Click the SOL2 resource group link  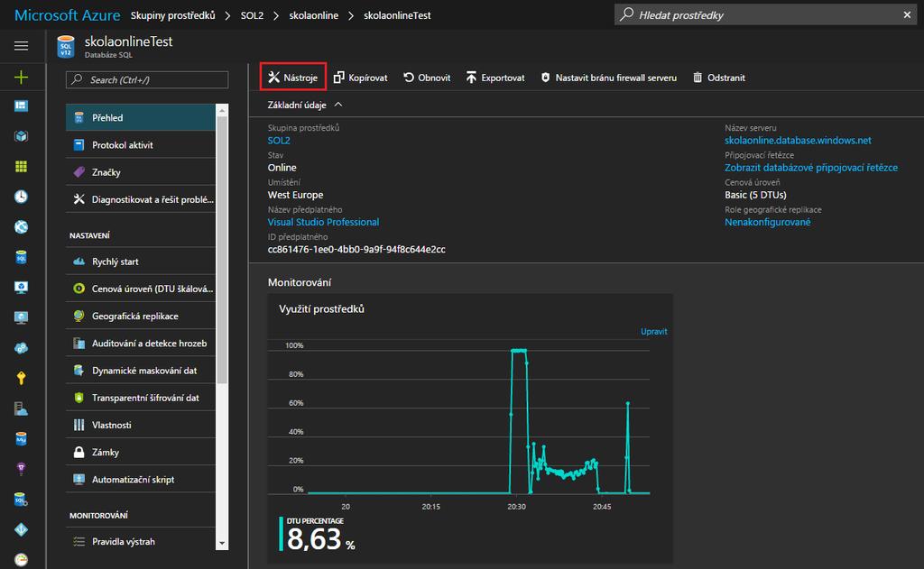(x=279, y=140)
